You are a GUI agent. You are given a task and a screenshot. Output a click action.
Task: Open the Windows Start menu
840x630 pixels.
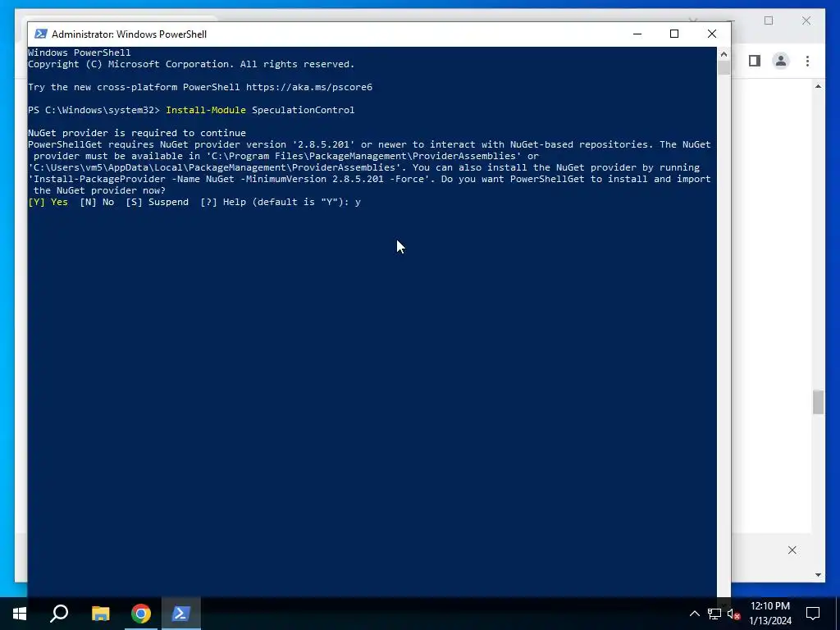click(20, 614)
